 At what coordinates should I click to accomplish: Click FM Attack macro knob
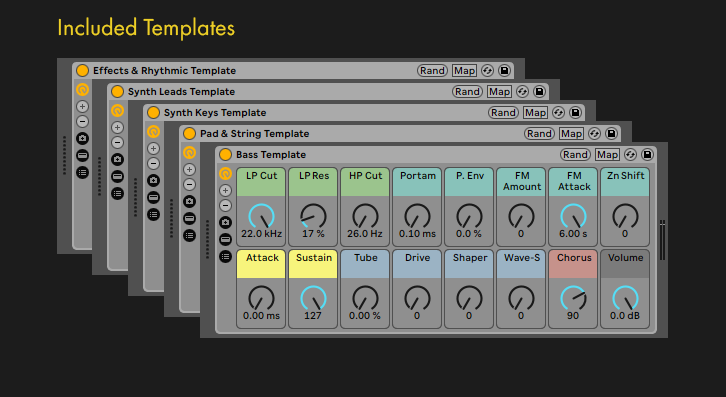point(573,216)
